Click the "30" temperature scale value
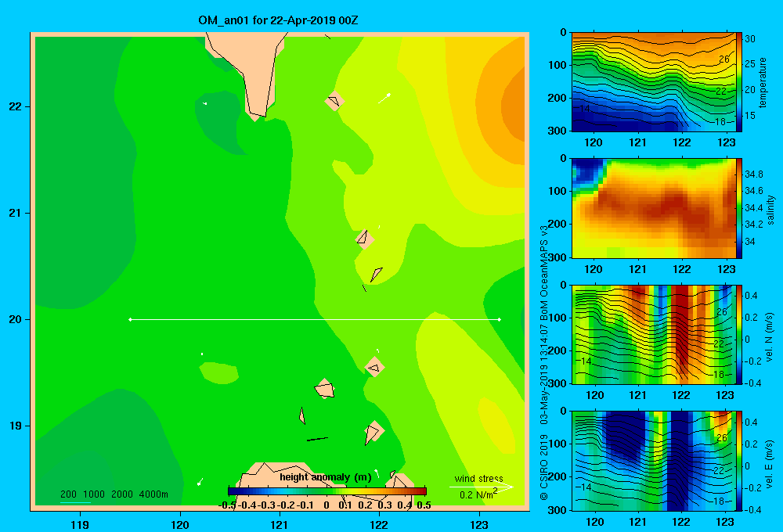This screenshot has height=532, width=783. click(x=749, y=39)
